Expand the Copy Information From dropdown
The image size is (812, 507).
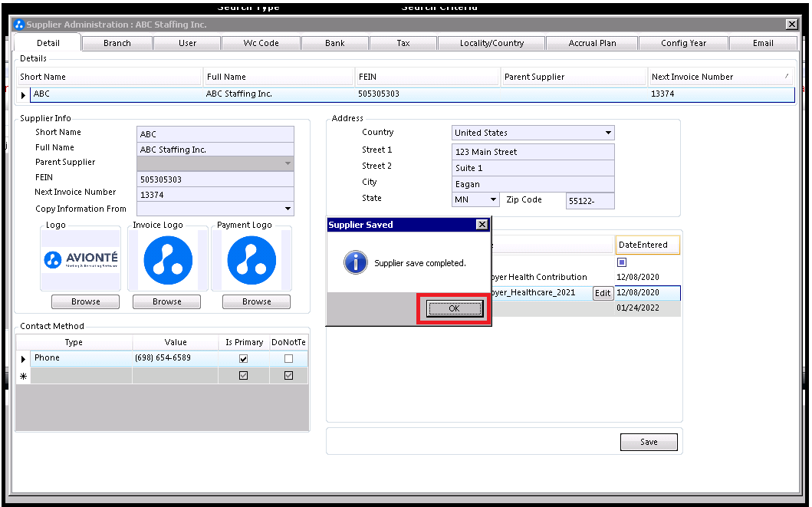(x=288, y=209)
